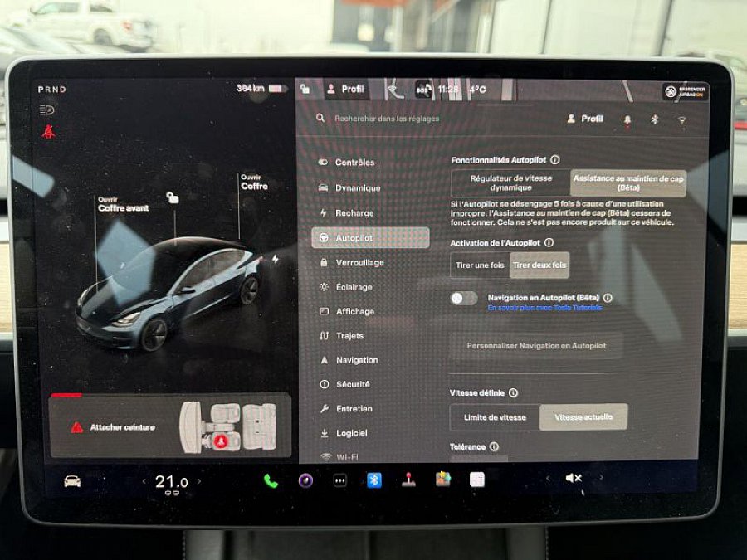Go to Verrouillage settings section

[x=359, y=262]
